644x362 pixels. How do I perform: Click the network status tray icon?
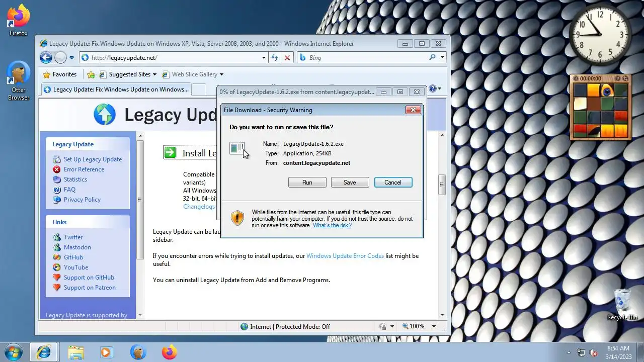(x=581, y=352)
